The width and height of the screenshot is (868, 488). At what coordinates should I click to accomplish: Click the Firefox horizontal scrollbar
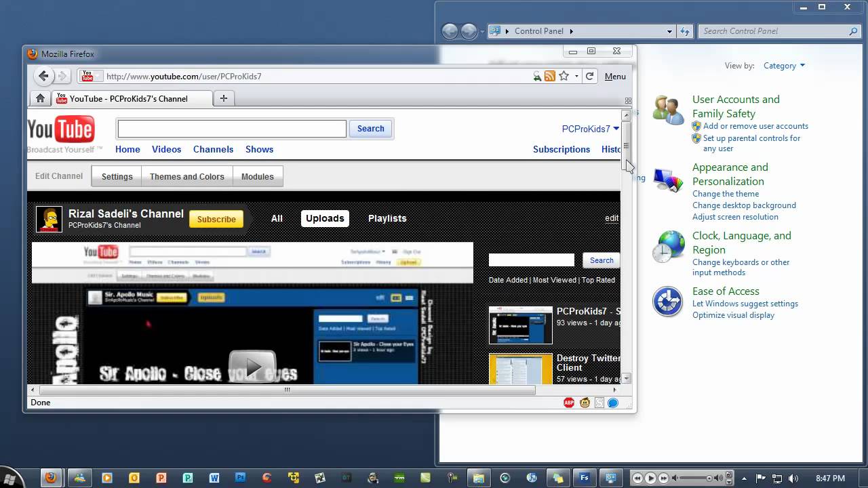(287, 390)
